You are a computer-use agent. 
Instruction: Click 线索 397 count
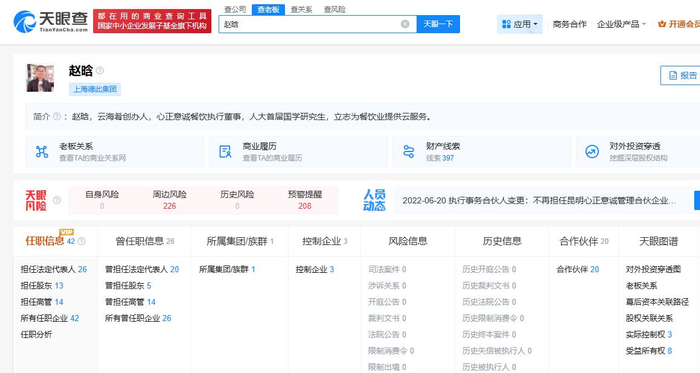tap(440, 158)
